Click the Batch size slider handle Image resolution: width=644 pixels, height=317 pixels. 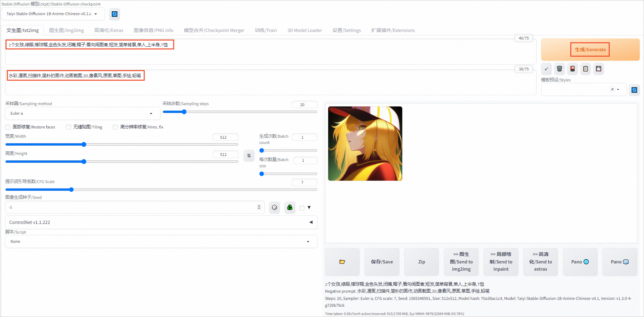coord(262,174)
